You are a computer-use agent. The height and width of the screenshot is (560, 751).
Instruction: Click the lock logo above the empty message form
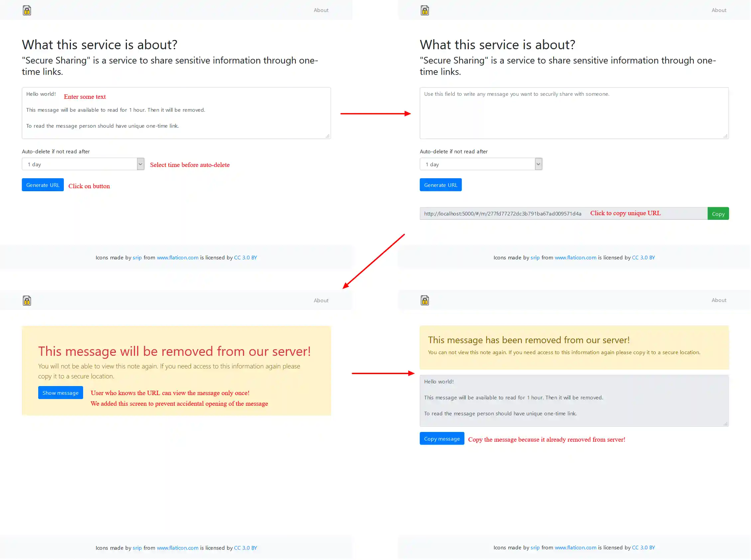425,11
